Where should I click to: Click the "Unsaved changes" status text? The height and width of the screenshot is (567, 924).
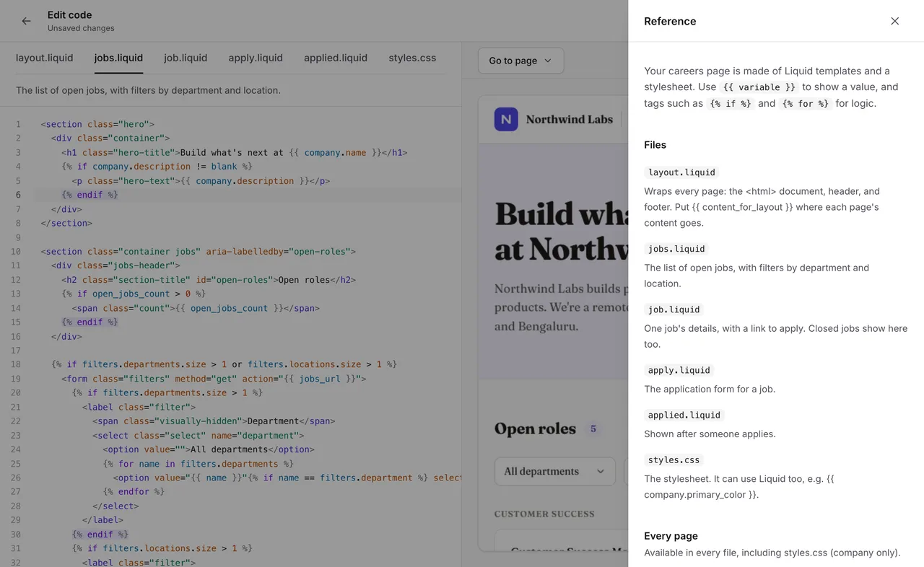[x=81, y=28]
